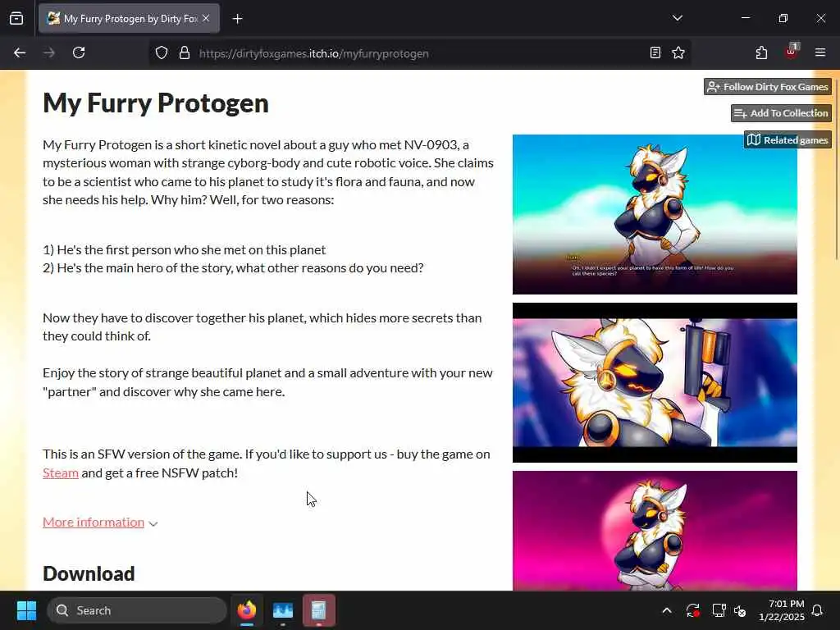The image size is (840, 630).
Task: Open the calculator-like app in taskbar
Action: click(319, 610)
